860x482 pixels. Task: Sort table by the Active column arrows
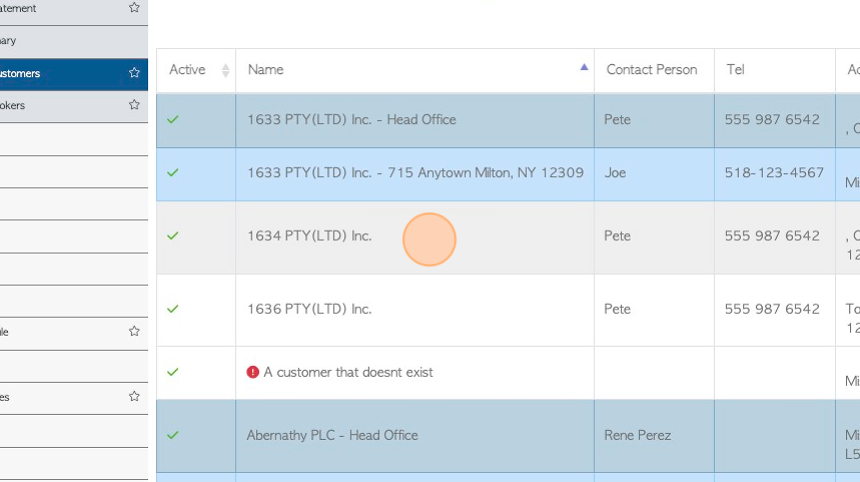pos(225,70)
